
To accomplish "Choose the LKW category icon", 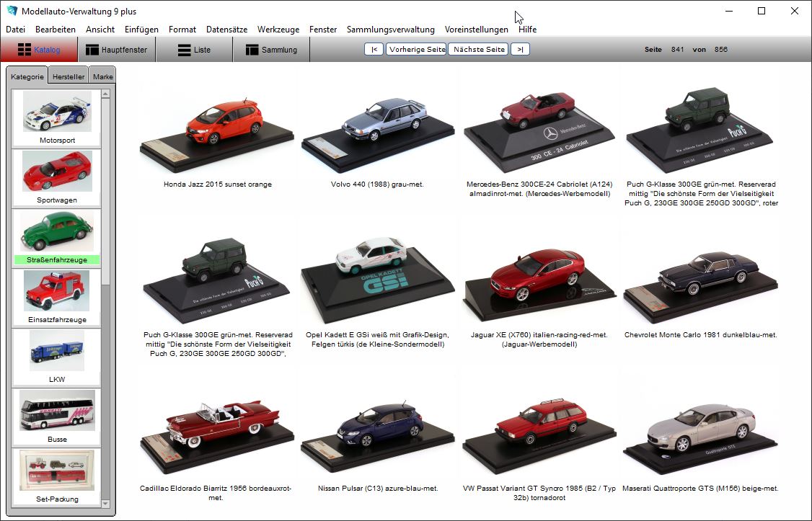I will tap(57, 351).
